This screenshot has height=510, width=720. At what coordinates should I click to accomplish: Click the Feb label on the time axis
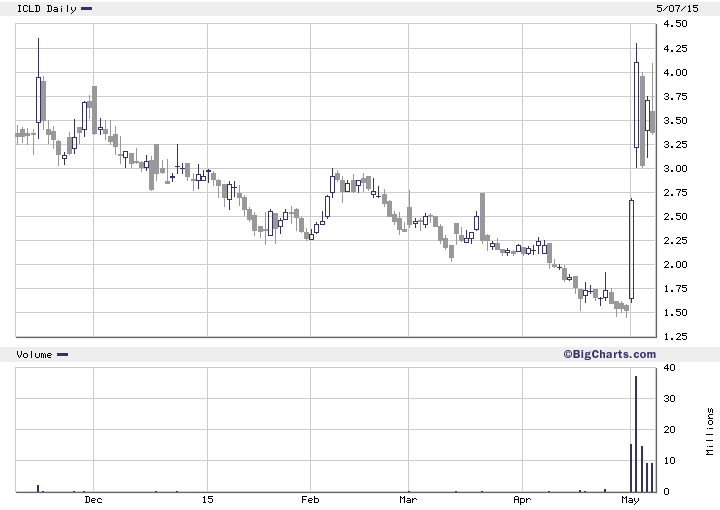point(310,499)
